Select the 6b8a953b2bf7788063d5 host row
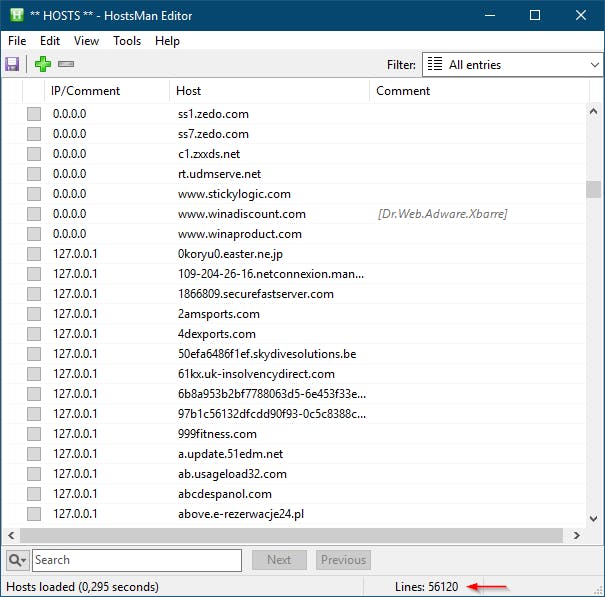 pos(296,394)
